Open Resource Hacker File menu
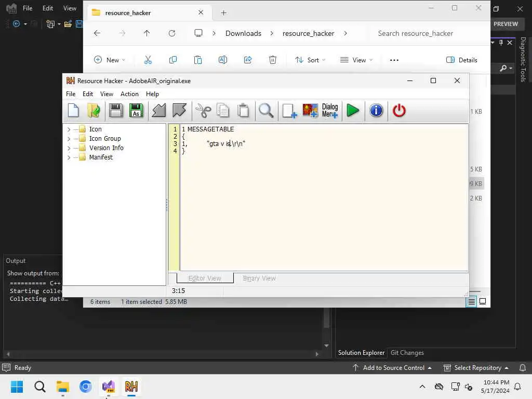The width and height of the screenshot is (532, 399). tap(71, 94)
